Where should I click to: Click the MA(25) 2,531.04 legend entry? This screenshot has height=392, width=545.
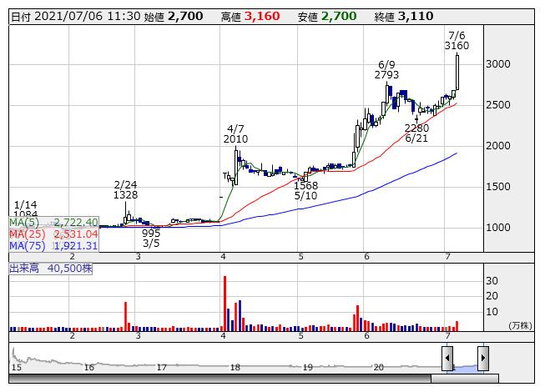pos(53,234)
